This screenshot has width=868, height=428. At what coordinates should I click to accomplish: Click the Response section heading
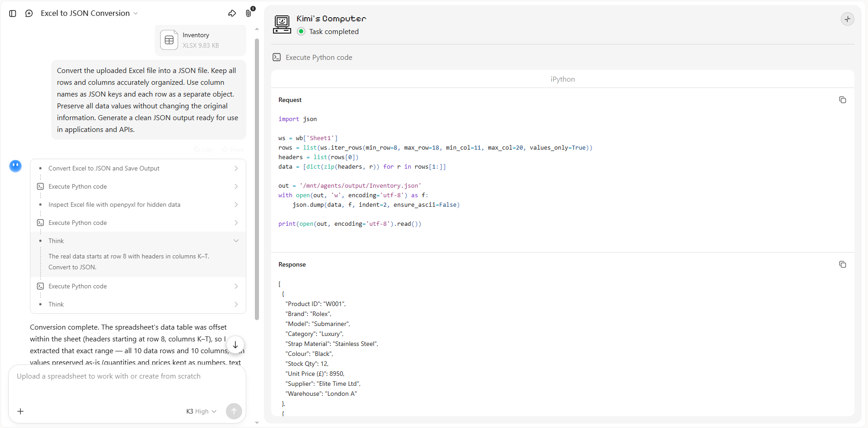(292, 264)
